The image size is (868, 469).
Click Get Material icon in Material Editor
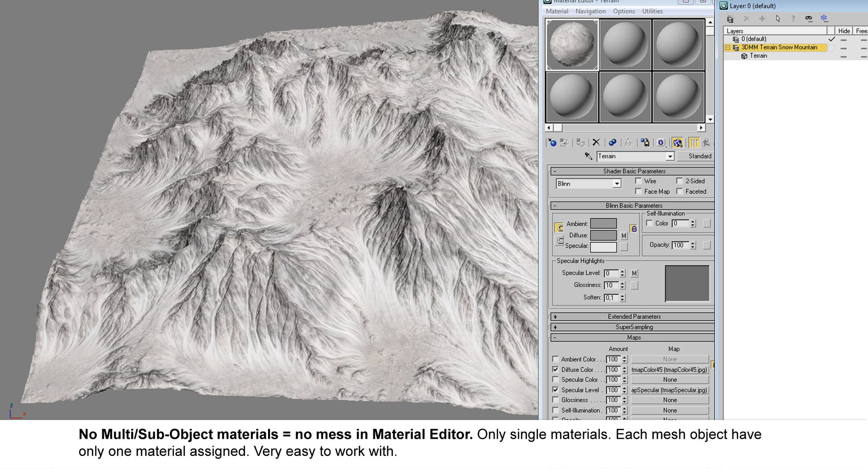(x=552, y=143)
